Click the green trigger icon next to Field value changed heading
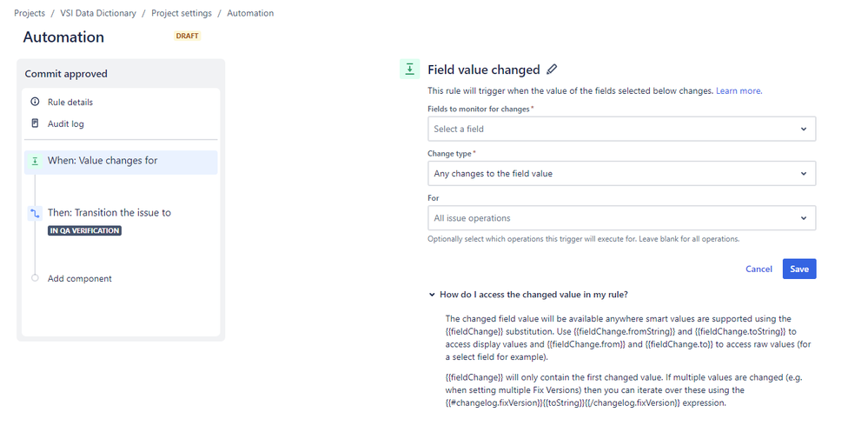Viewport: 868px width, 439px height. [409, 70]
